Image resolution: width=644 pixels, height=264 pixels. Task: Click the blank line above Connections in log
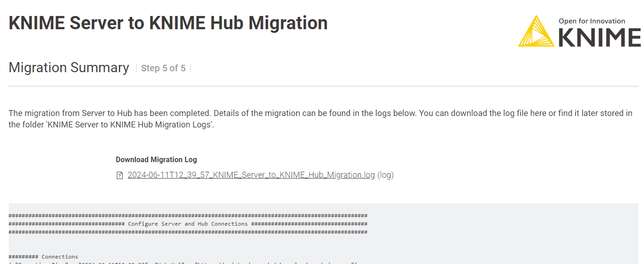pos(183,244)
